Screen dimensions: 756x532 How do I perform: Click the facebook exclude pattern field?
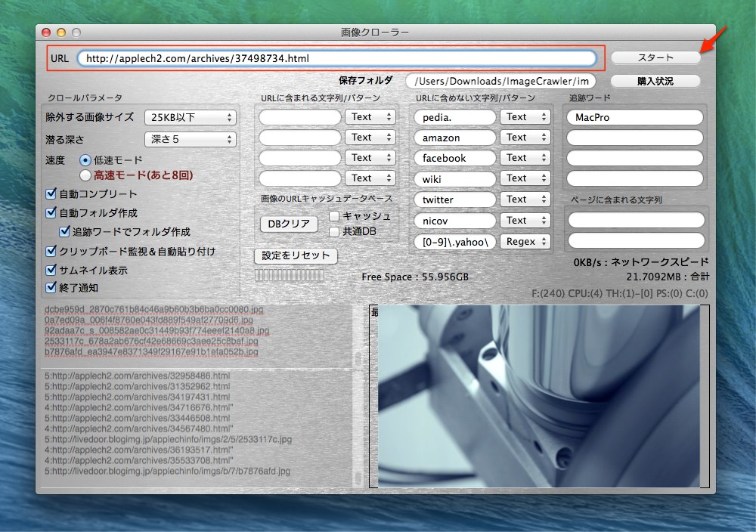[454, 158]
